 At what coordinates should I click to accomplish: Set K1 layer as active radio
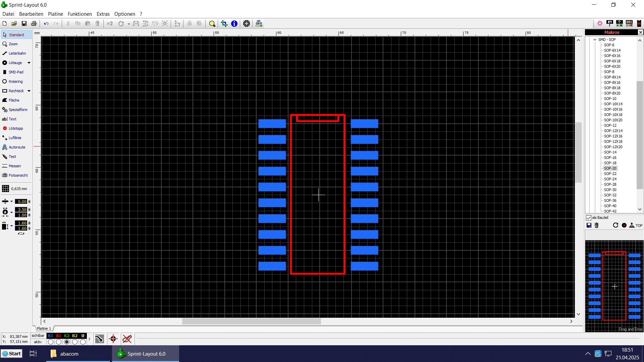51,342
